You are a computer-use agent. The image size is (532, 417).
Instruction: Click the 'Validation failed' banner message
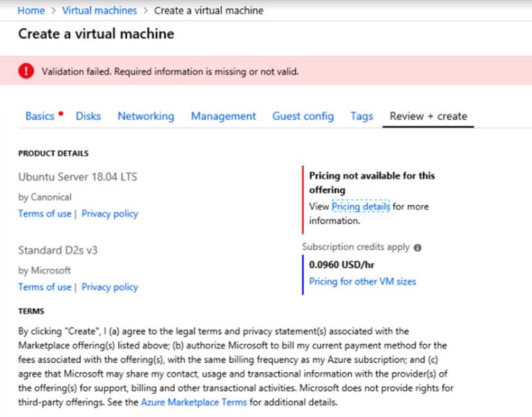pos(170,71)
